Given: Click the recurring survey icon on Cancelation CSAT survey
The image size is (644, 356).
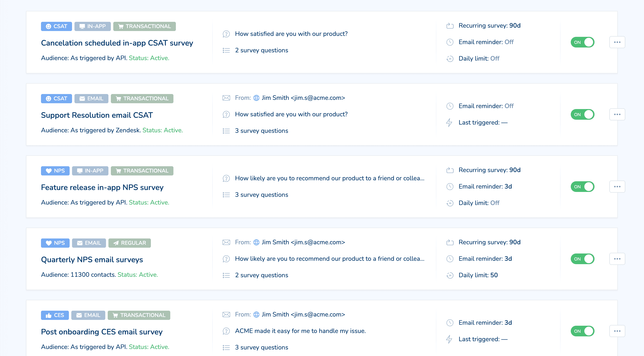Looking at the screenshot, I should 450,26.
